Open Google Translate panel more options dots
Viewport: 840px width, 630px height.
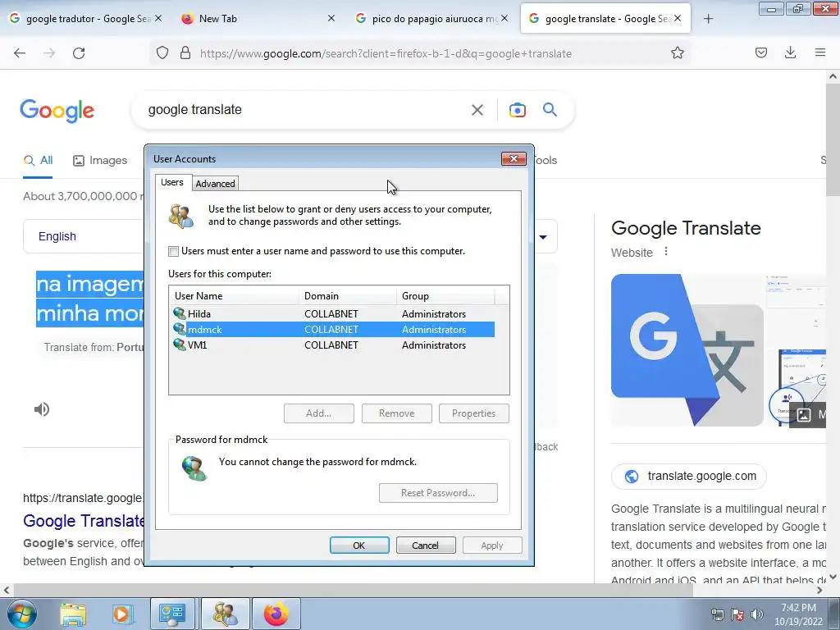(666, 251)
